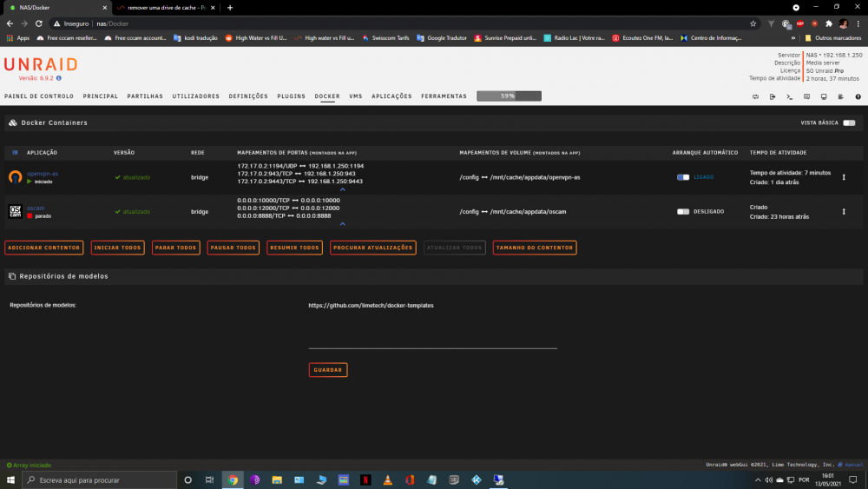This screenshot has height=489, width=868.
Task: Click Parar Todos button
Action: click(175, 248)
